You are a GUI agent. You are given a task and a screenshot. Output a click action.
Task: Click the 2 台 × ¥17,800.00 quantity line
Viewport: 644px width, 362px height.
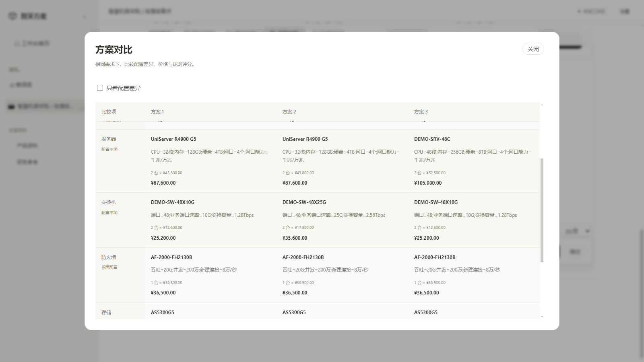coord(298,228)
